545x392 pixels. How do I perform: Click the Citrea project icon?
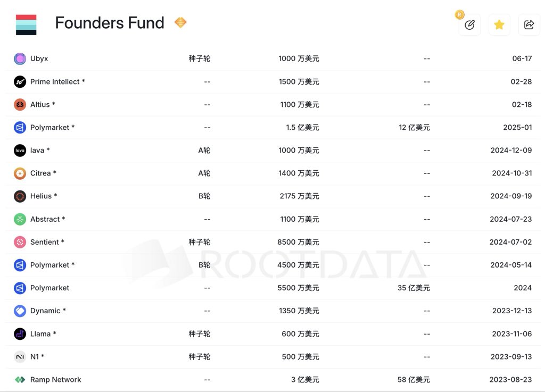pos(20,173)
